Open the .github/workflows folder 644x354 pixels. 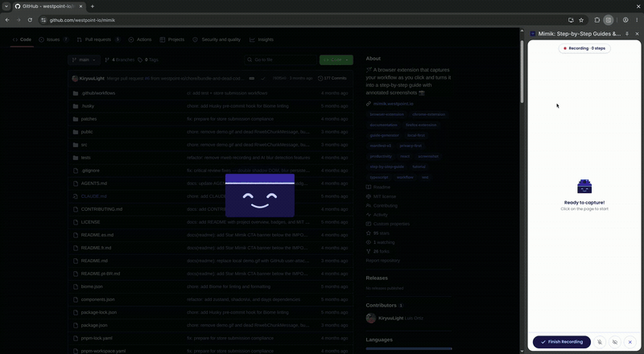click(98, 93)
